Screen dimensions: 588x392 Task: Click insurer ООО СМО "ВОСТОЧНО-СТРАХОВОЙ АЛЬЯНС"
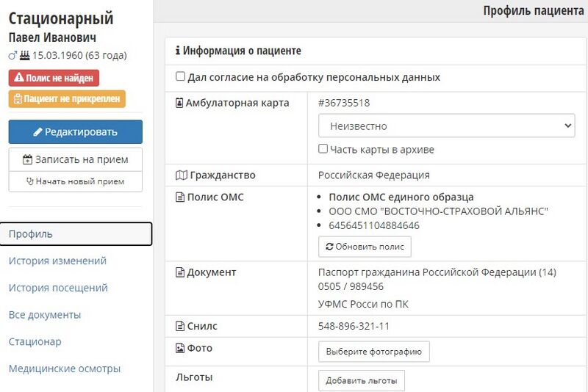[x=438, y=211]
